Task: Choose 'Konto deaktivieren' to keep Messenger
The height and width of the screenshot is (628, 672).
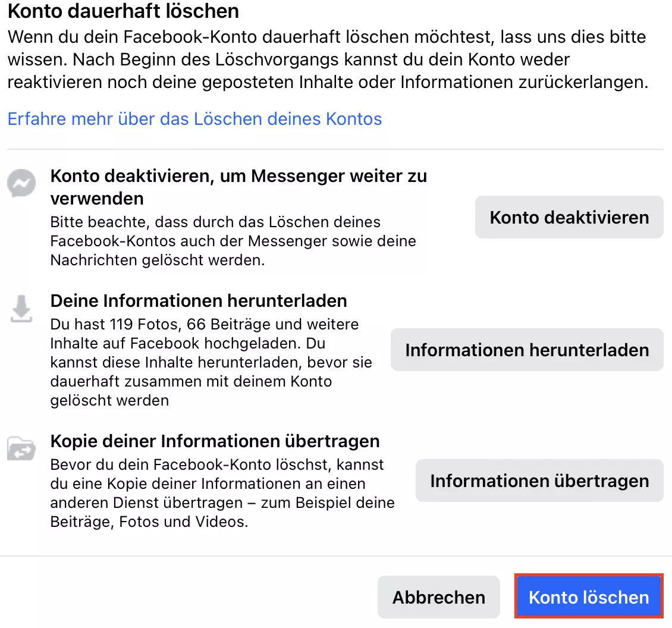Action: point(569,217)
